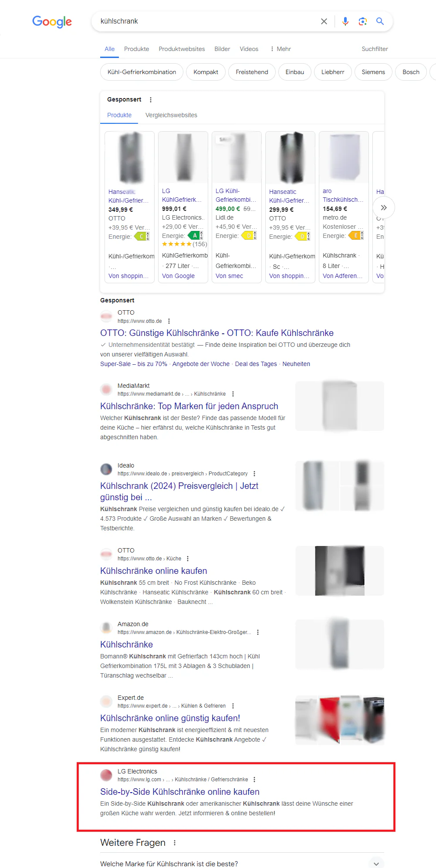Select the Alle tab

(110, 49)
